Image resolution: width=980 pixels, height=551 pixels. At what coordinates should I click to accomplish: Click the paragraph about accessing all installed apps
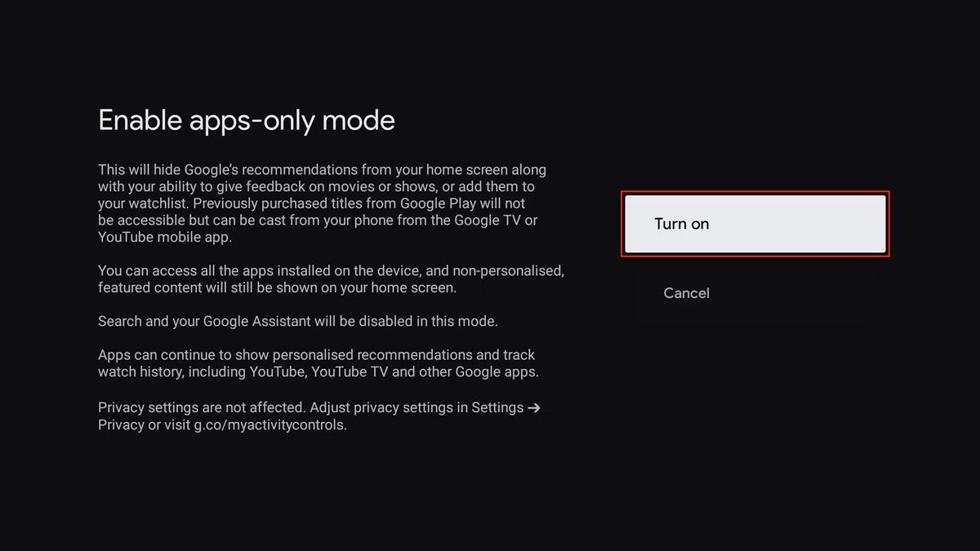332,278
